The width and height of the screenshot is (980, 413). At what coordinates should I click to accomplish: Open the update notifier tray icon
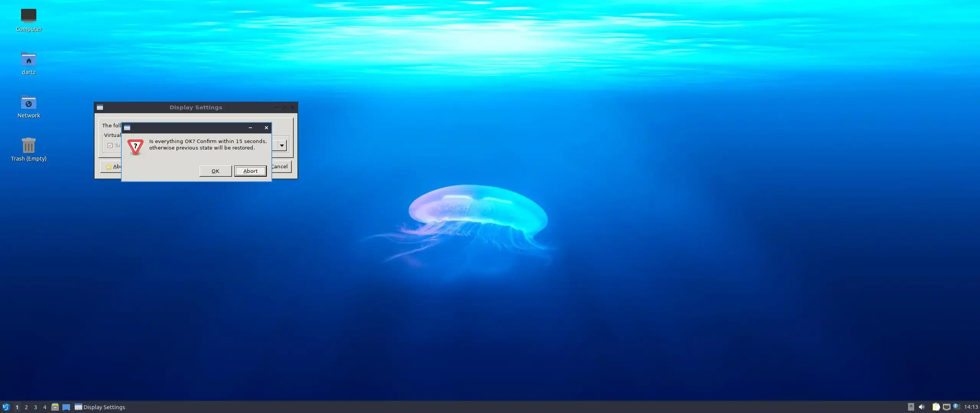(x=956, y=406)
